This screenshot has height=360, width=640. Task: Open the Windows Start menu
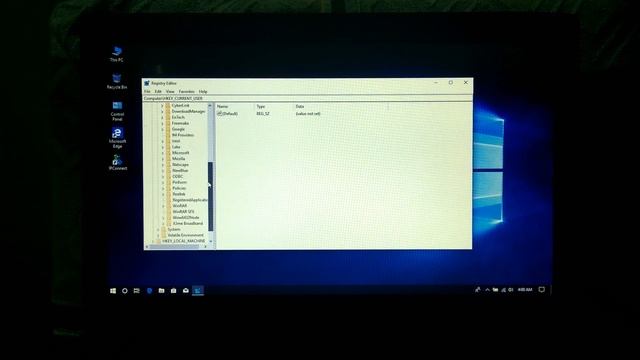pyautogui.click(x=113, y=291)
